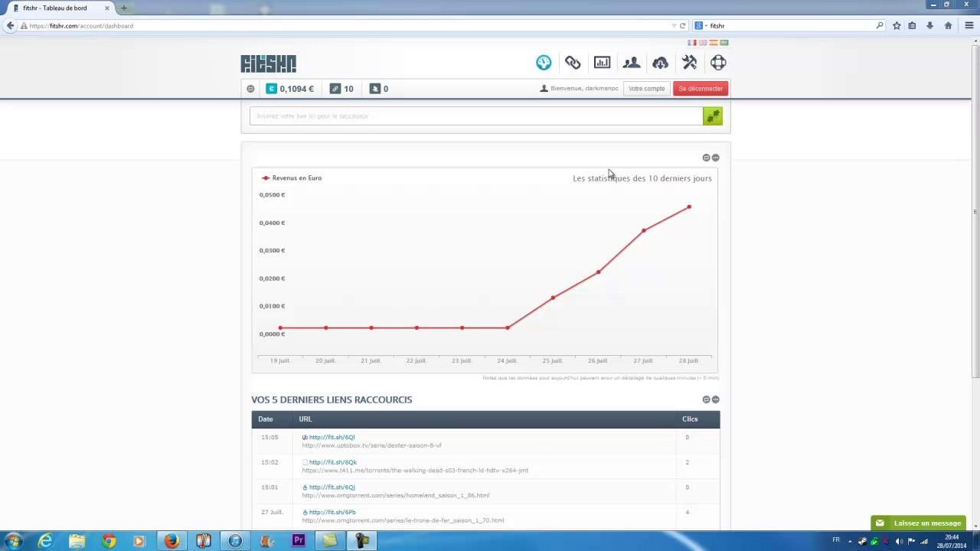Click the 0,1094 € balance text
This screenshot has width=980, height=551.
click(x=296, y=89)
